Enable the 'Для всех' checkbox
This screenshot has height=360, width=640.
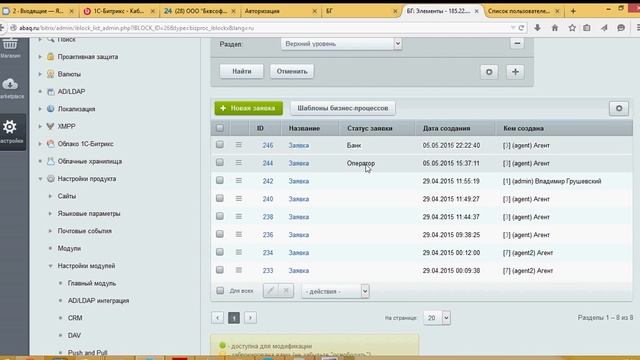click(220, 291)
